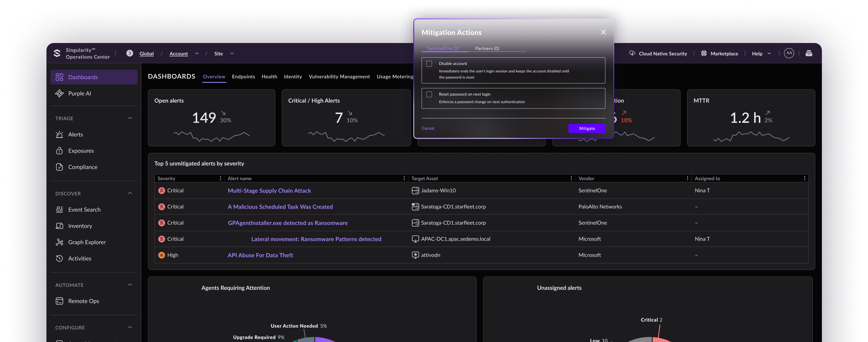Screen dimensions: 868x342
Task: Cancel the Mitigation Actions dialog
Action: pos(428,128)
